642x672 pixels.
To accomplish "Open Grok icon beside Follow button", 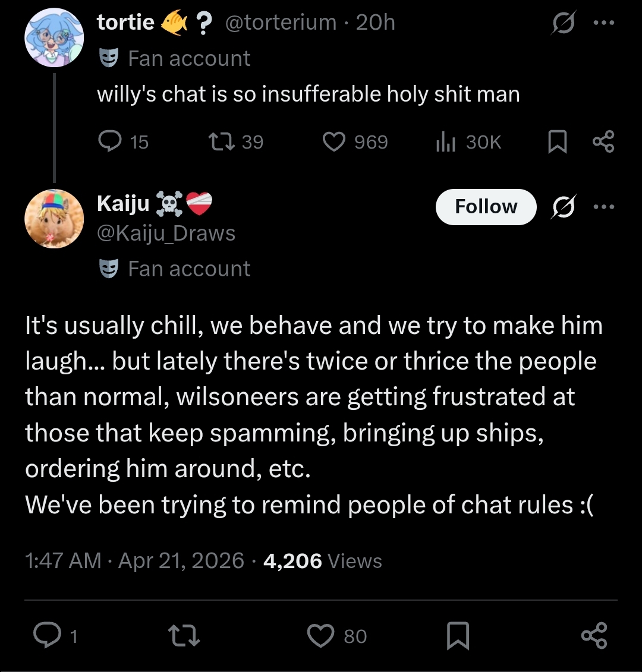I will pyautogui.click(x=562, y=207).
